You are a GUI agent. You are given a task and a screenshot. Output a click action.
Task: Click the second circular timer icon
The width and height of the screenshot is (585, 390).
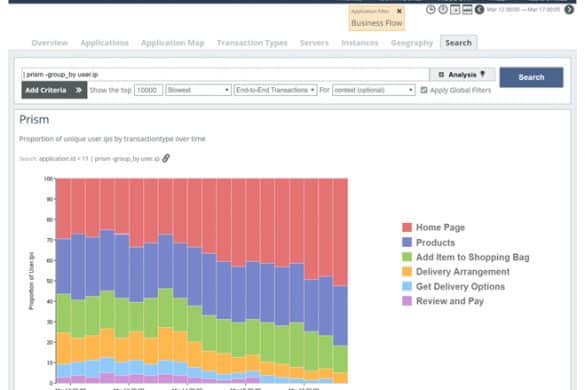tap(443, 10)
